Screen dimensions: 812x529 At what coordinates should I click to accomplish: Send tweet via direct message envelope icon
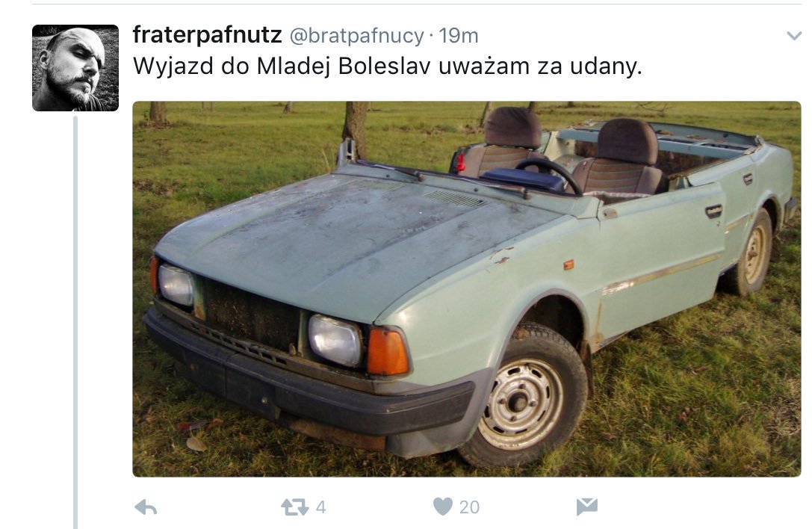(x=586, y=507)
